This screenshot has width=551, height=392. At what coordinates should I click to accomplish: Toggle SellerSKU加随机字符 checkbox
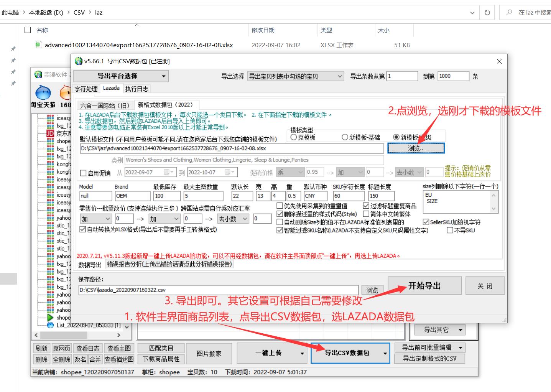click(426, 222)
